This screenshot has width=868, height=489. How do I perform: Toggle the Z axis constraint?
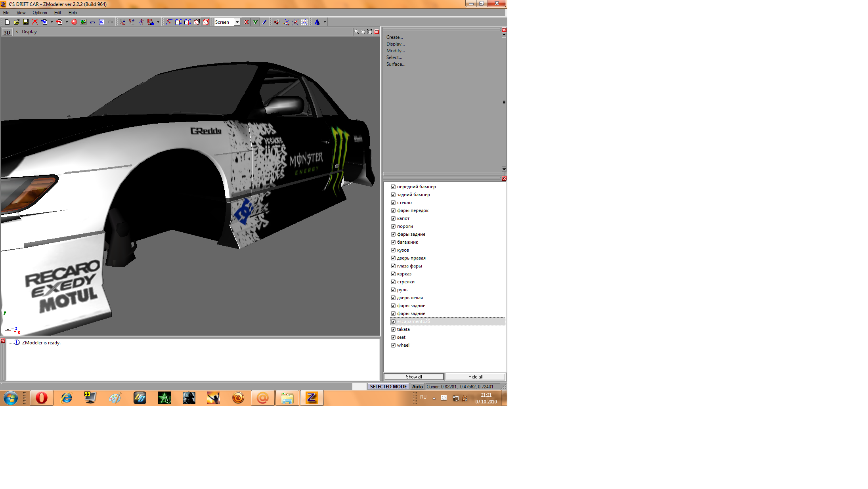click(264, 22)
